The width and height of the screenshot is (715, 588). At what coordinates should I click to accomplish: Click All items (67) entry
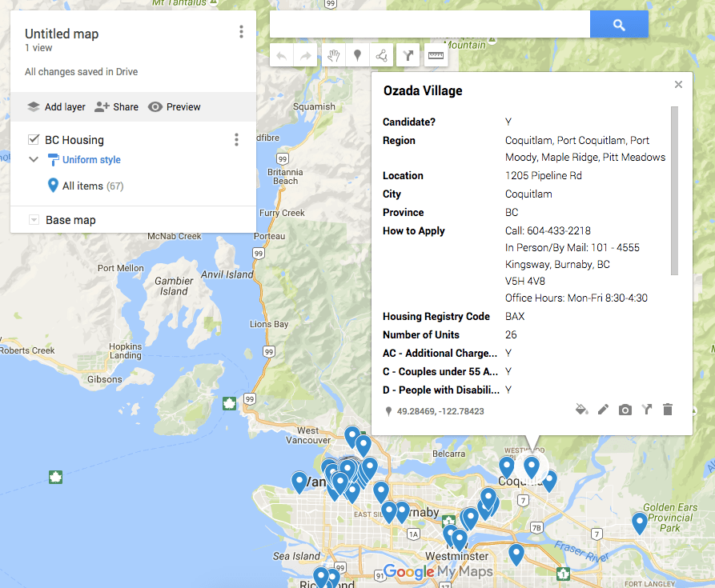(x=86, y=186)
